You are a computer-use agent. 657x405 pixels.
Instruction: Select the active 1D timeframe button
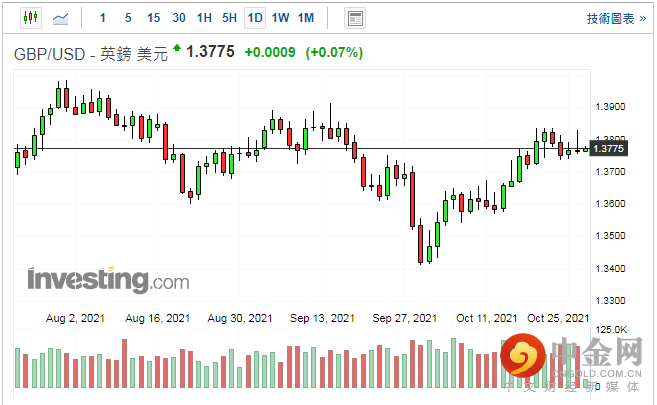(x=255, y=18)
